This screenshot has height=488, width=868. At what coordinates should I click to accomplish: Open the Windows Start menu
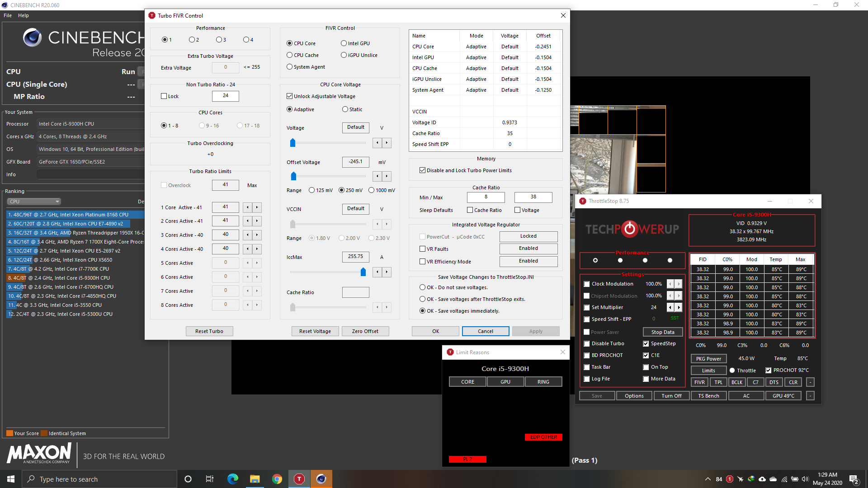pos(11,479)
